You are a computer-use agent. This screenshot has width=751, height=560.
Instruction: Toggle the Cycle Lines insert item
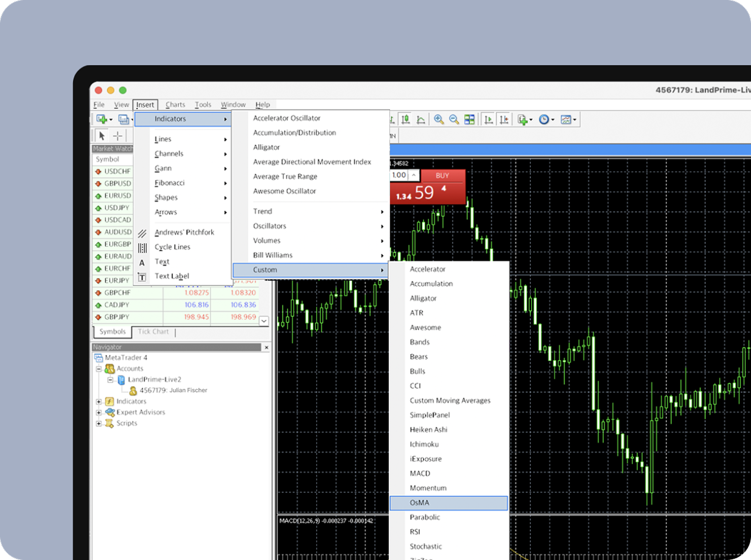(172, 247)
